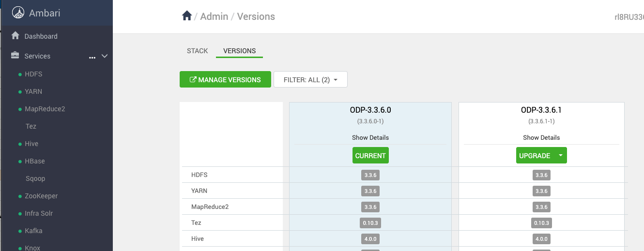This screenshot has height=251, width=644.
Task: Click the Ambari logo icon
Action: 18,13
